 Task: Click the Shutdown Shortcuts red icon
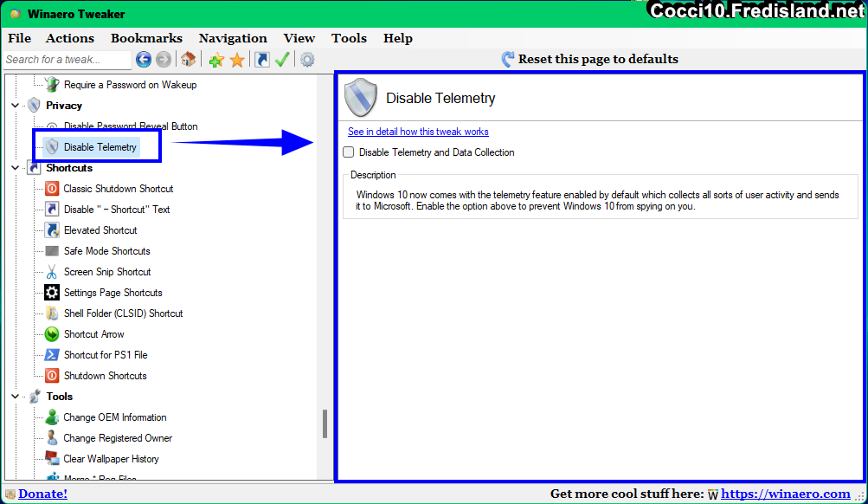(x=51, y=376)
